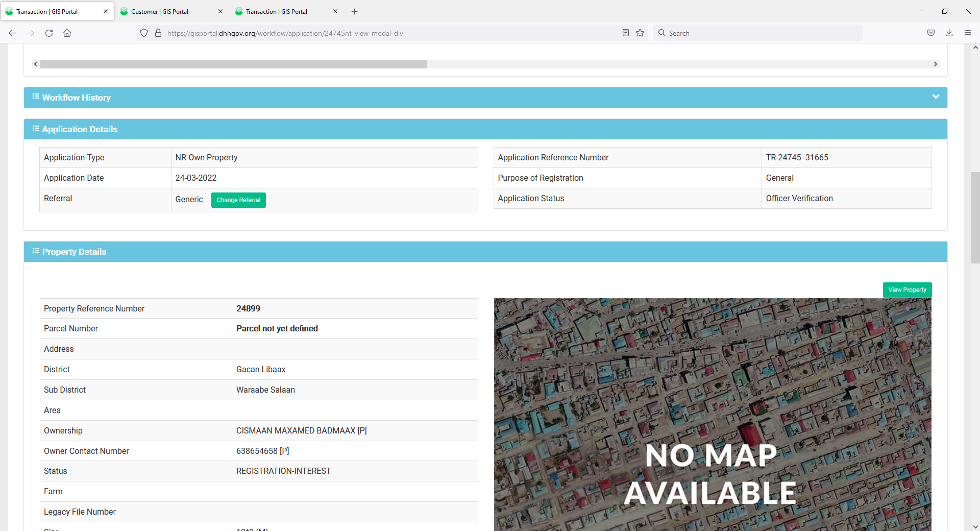Close the first Transaction tab
Viewport: 980px width, 531px height.
(106, 11)
